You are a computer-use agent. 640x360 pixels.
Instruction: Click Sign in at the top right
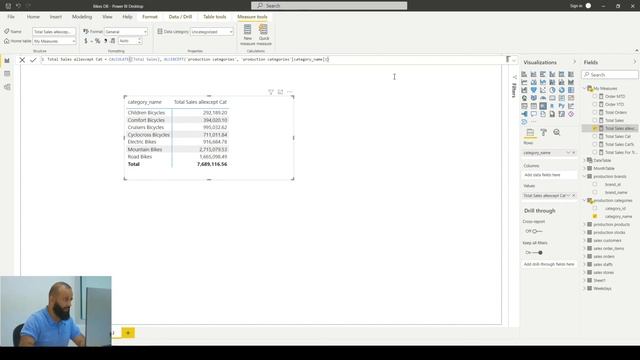(576, 6)
